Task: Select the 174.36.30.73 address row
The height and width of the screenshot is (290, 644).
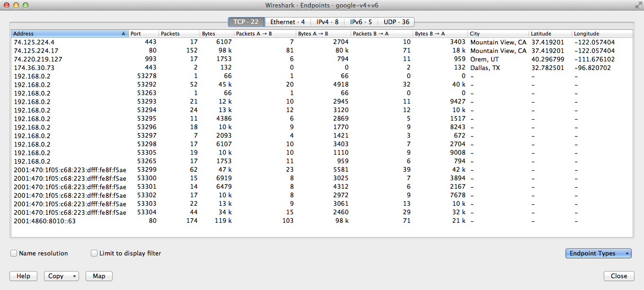Action: (322, 68)
